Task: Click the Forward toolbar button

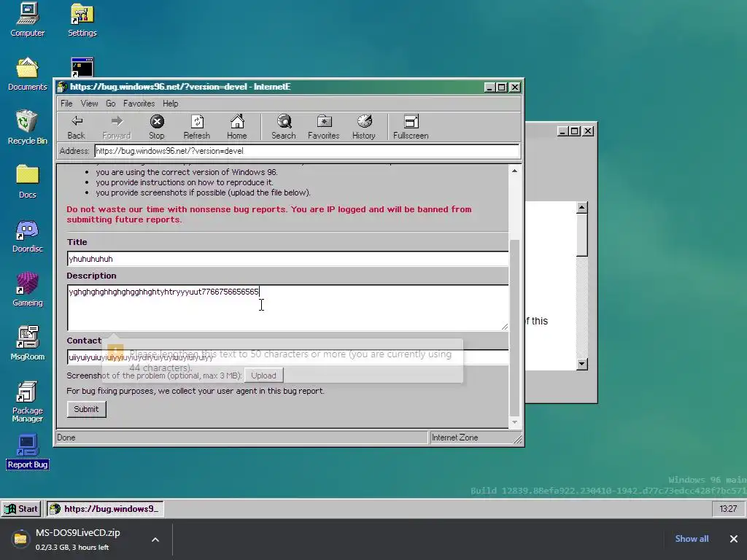Action: 116,127
